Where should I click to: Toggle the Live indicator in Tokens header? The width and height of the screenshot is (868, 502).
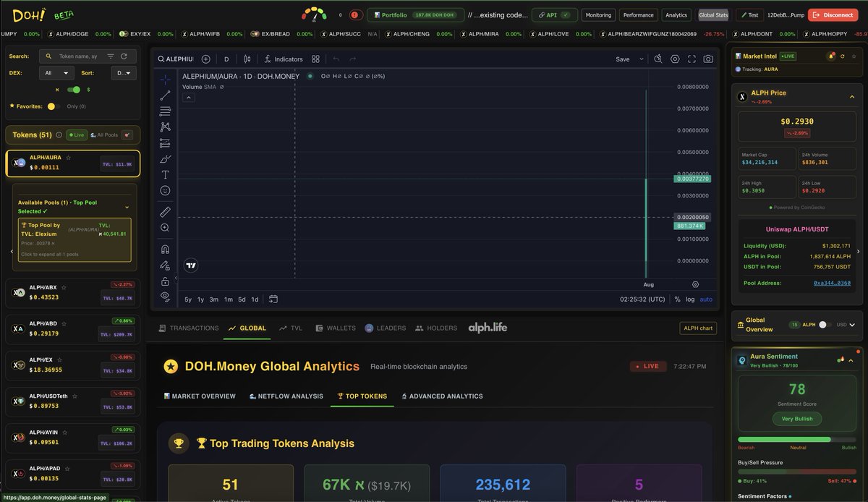point(77,135)
